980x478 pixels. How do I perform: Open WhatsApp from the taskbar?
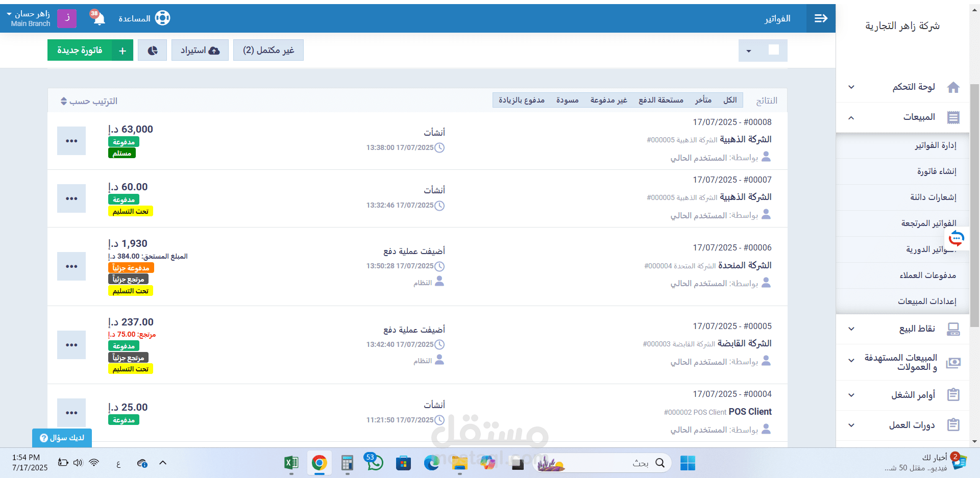pyautogui.click(x=375, y=463)
